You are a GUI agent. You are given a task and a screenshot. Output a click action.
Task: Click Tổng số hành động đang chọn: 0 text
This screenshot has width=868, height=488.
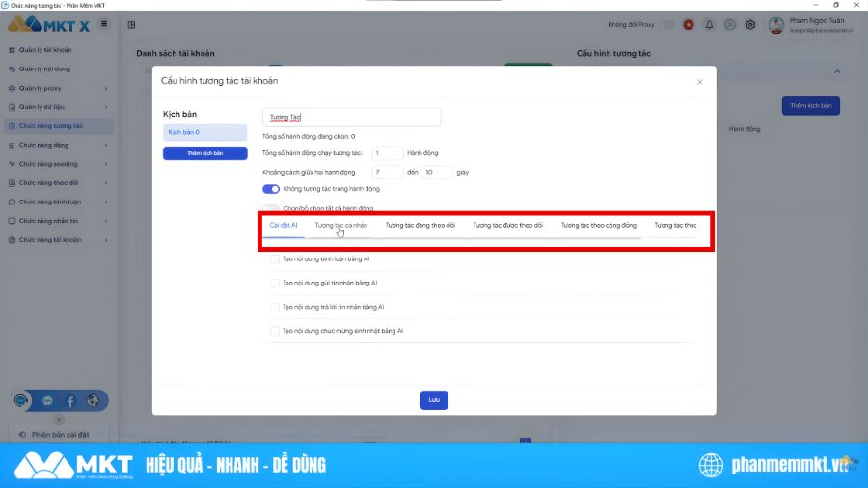pyautogui.click(x=309, y=137)
